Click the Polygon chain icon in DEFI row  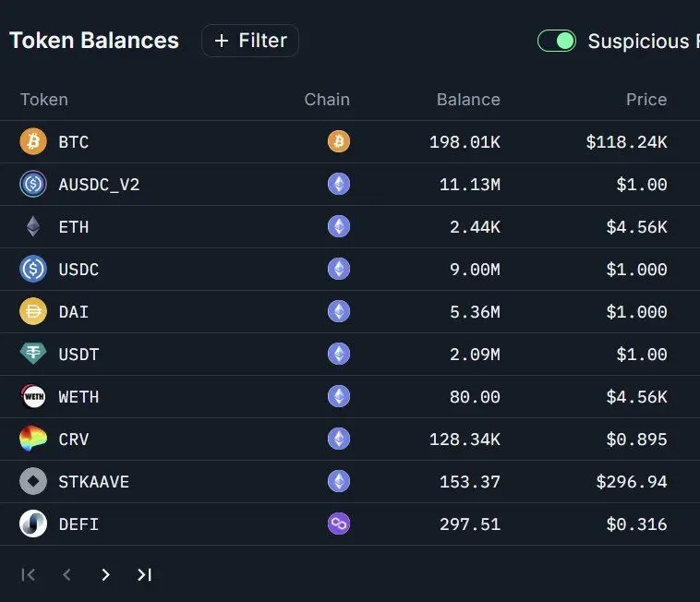pyautogui.click(x=339, y=524)
